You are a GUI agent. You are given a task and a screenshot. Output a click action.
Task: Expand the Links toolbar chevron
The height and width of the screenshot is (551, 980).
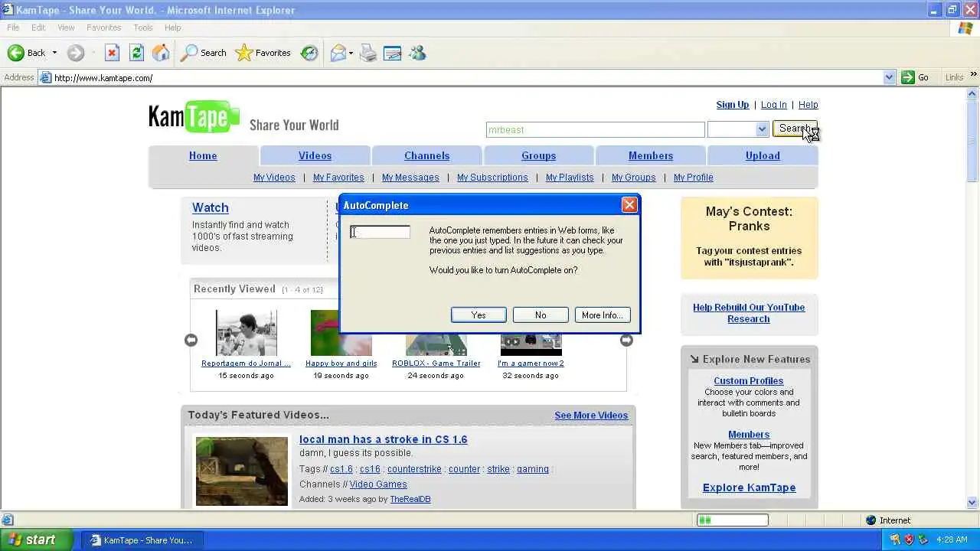pos(974,75)
